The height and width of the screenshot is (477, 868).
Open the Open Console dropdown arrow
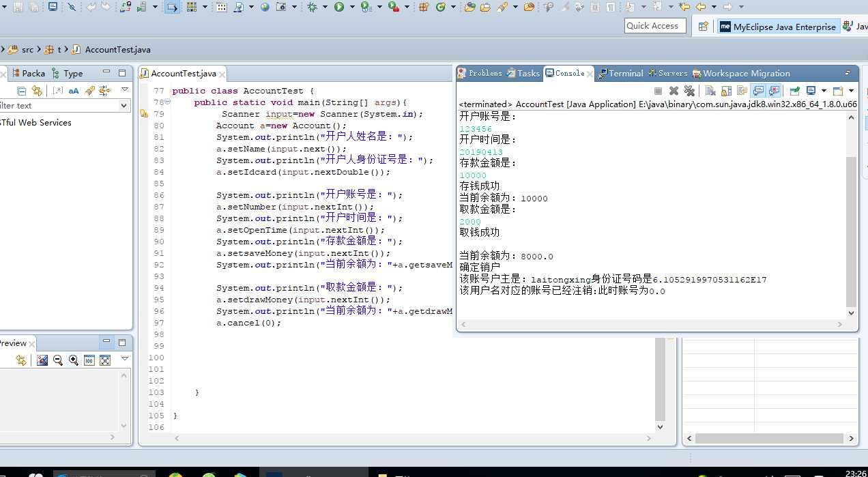[x=851, y=91]
